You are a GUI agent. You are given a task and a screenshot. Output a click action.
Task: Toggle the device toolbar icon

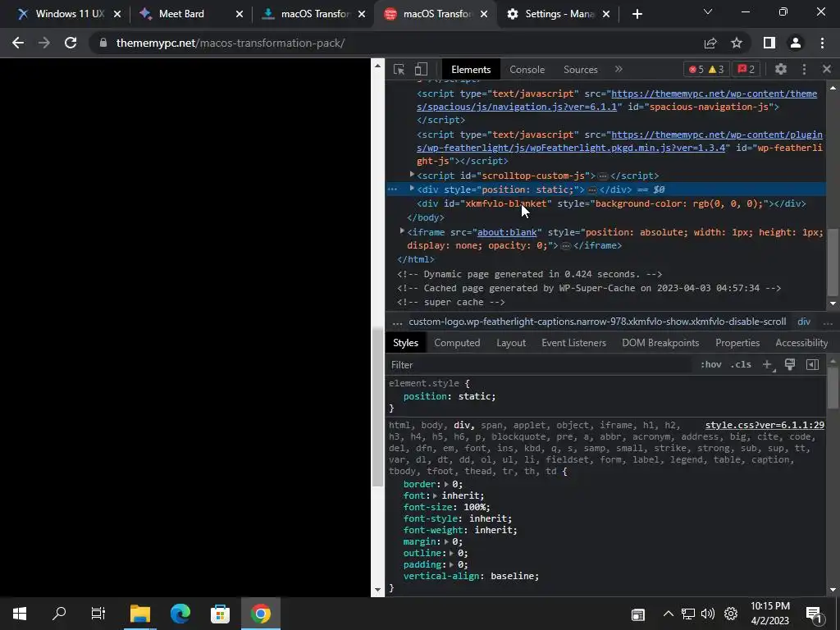[421, 69]
